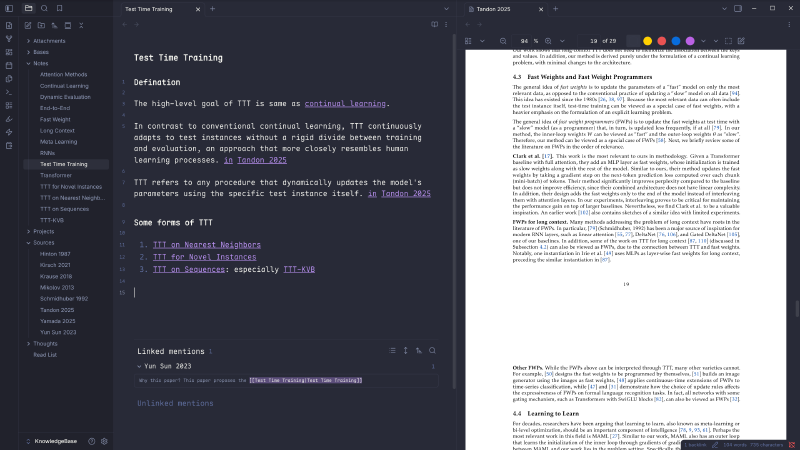Open highlight color palette dropdown
The height and width of the screenshot is (450, 800).
(x=704, y=41)
